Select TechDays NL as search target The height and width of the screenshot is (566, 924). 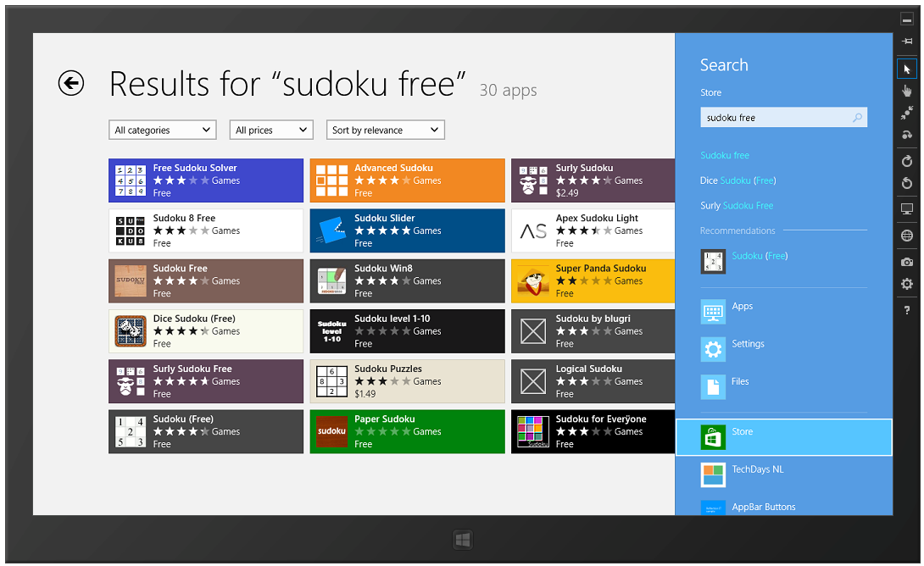coord(784,474)
